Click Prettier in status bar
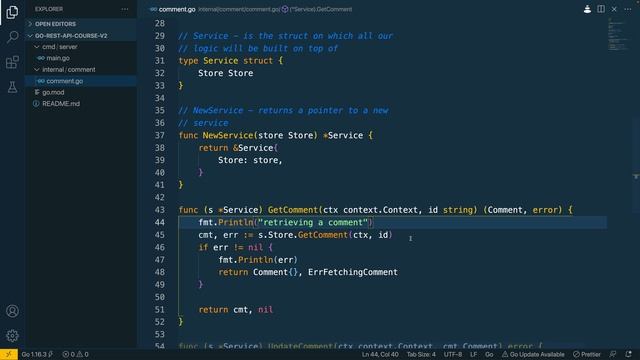 tap(587, 354)
